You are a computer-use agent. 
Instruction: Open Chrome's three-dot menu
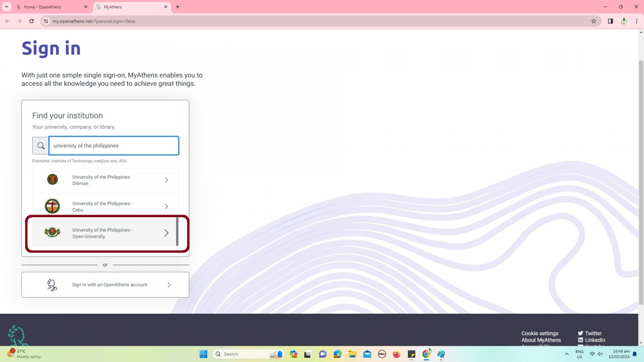click(637, 21)
